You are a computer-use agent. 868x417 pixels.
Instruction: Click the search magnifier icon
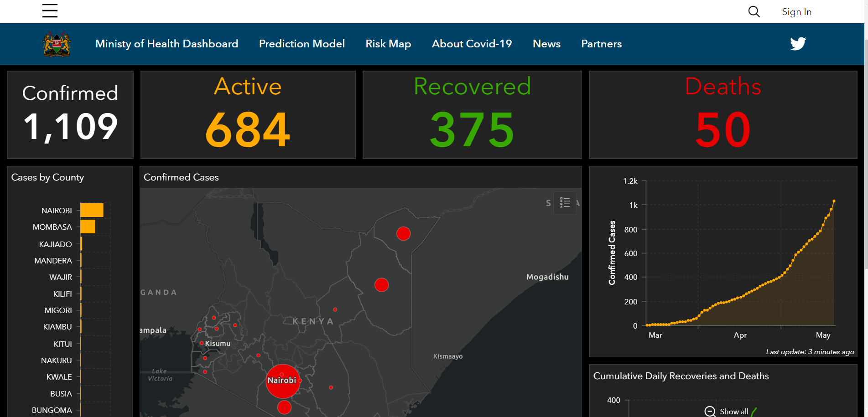click(754, 12)
